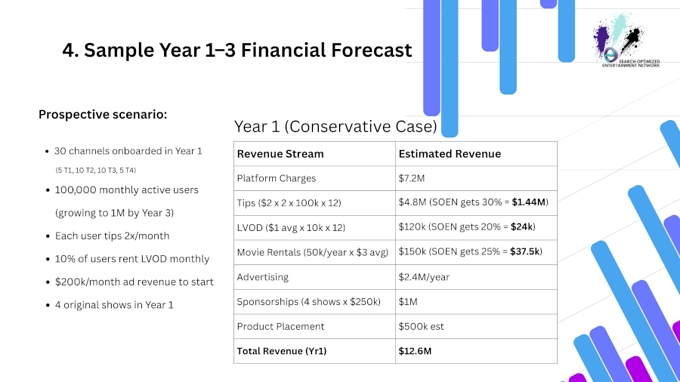Select the bold $37.5k value
Viewport: 680px width, 382px height.
(525, 251)
